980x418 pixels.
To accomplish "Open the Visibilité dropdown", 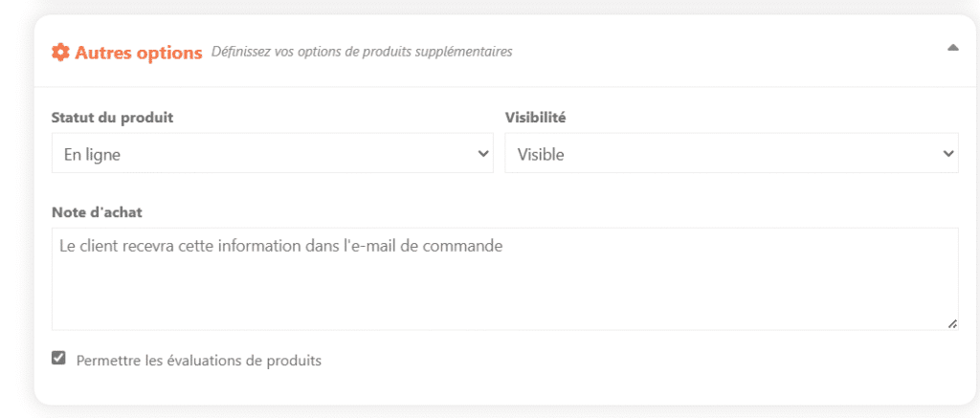I will pos(731,153).
